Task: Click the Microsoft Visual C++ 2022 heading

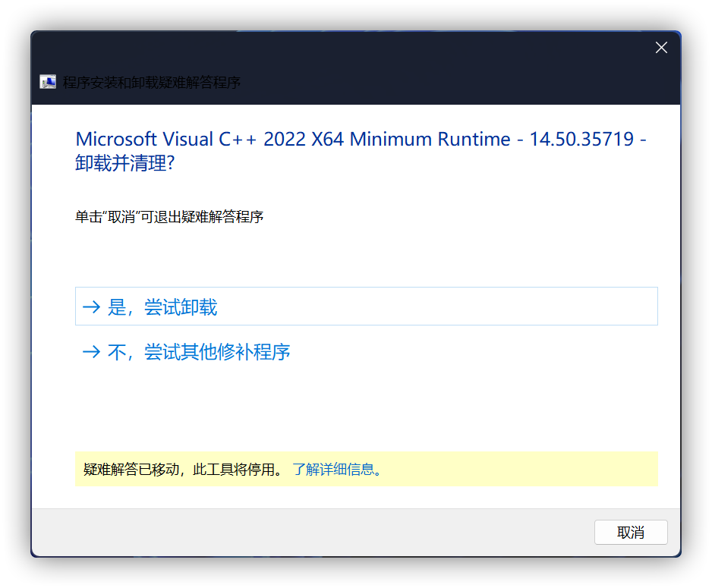Action: [x=361, y=151]
